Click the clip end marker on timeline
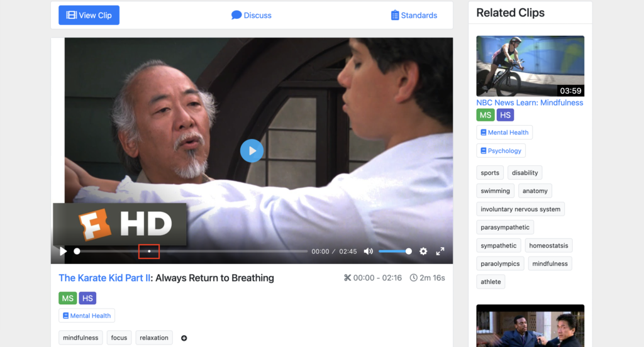Screen dimensions: 644x347 coord(149,251)
